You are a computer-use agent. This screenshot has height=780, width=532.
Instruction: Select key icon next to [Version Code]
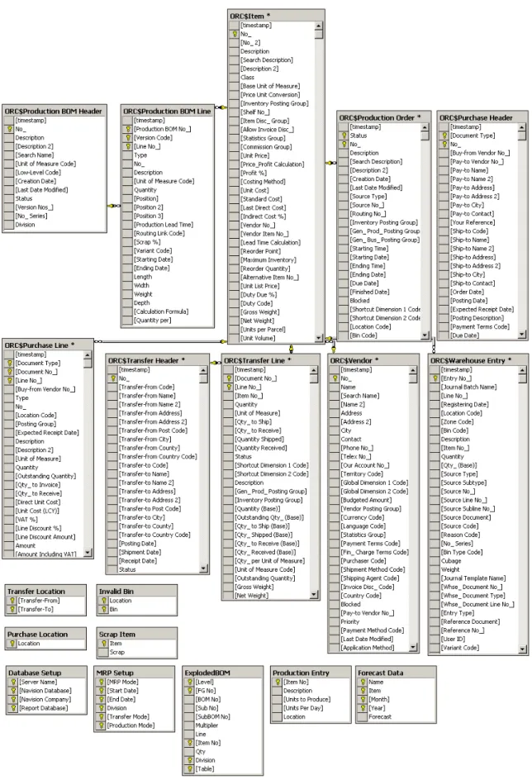pos(128,138)
